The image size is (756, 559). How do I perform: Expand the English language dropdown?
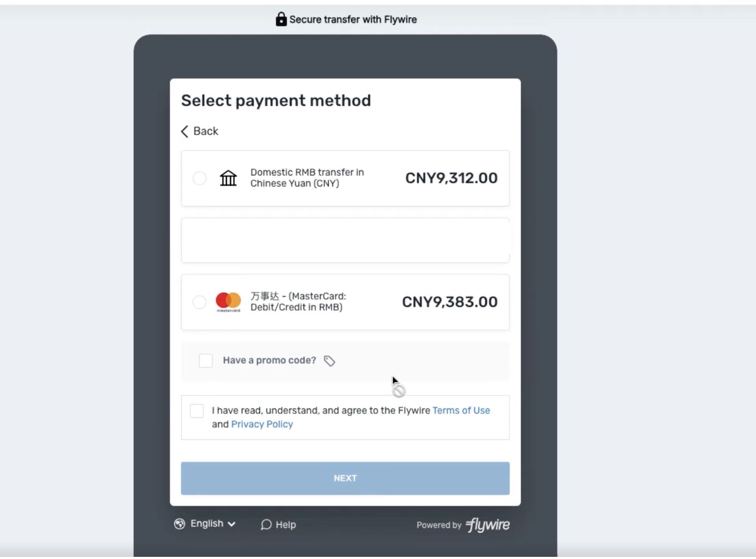tap(212, 524)
